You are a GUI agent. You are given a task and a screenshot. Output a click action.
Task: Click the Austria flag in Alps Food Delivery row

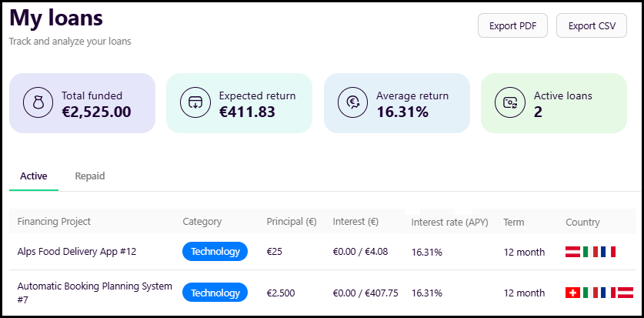tap(572, 252)
